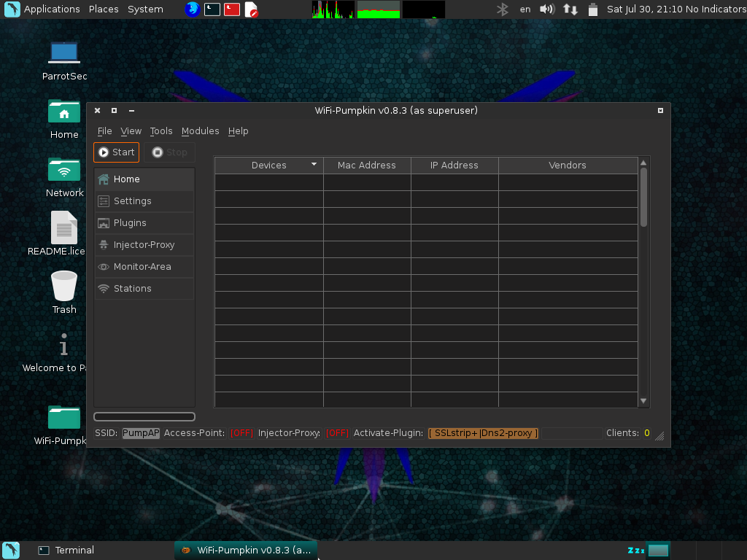Show the Stations sidebar tab

tap(144, 289)
